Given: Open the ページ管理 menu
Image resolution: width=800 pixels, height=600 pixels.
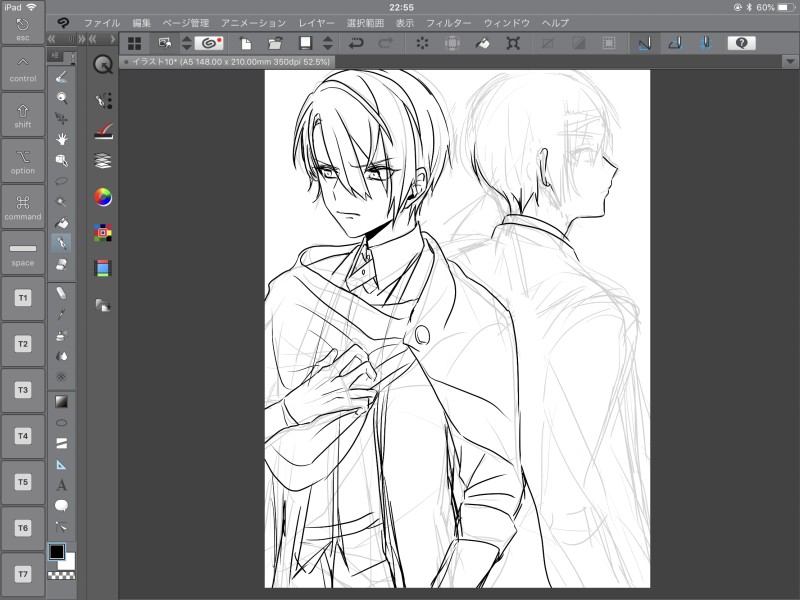Looking at the screenshot, I should [186, 23].
